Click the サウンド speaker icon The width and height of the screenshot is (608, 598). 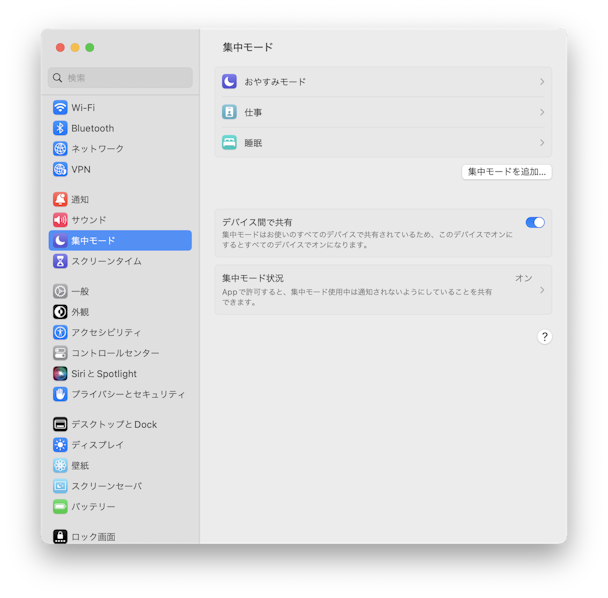click(60, 220)
